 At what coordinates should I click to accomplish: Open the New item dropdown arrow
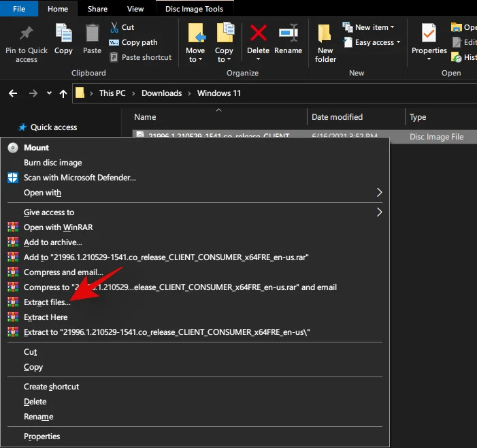click(392, 27)
